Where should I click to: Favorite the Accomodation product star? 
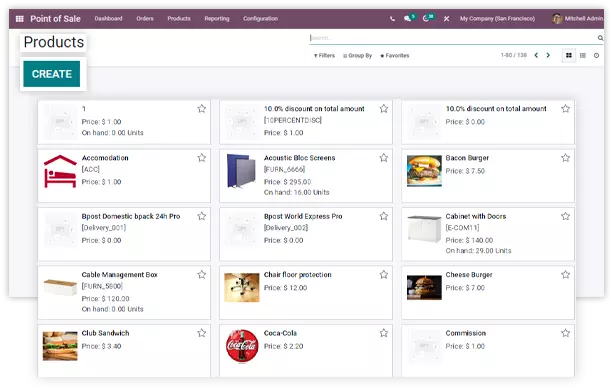coord(201,158)
